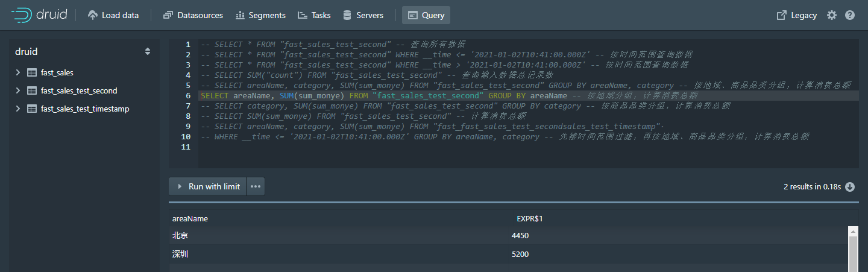Open the Tasks view

click(x=314, y=15)
